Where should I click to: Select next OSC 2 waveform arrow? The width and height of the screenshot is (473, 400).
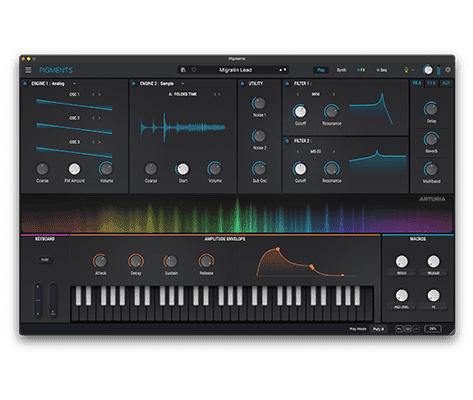pos(99,118)
